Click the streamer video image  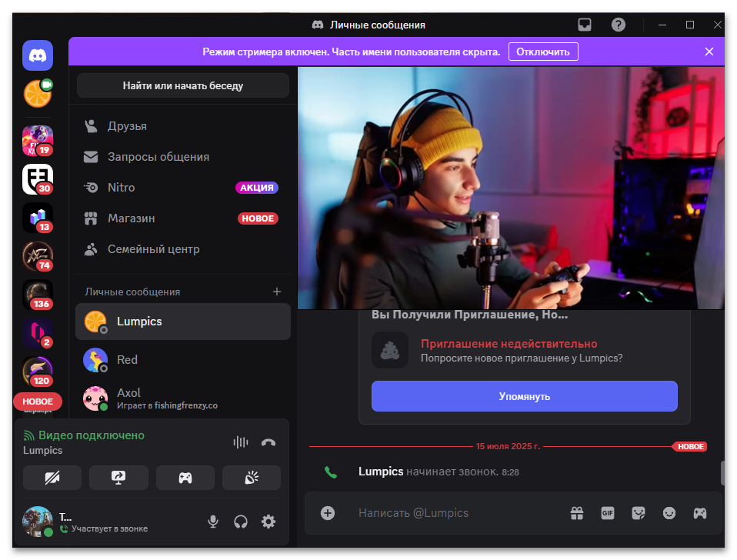511,188
